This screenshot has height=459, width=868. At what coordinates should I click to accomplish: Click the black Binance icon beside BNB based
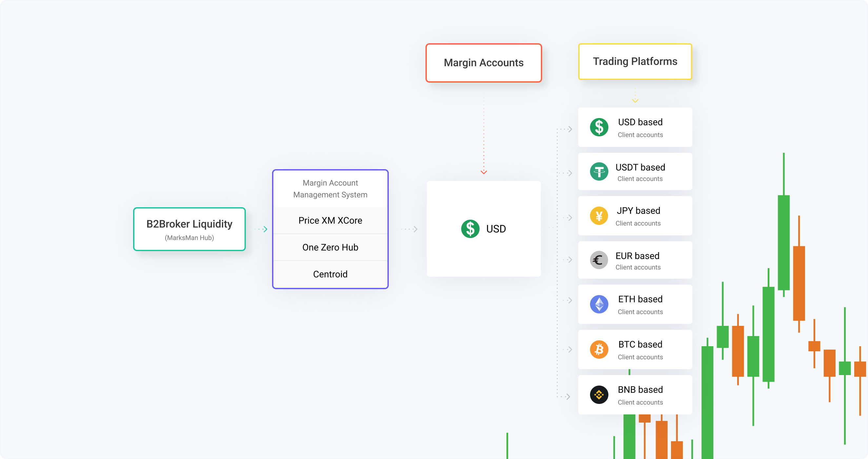coord(599,395)
